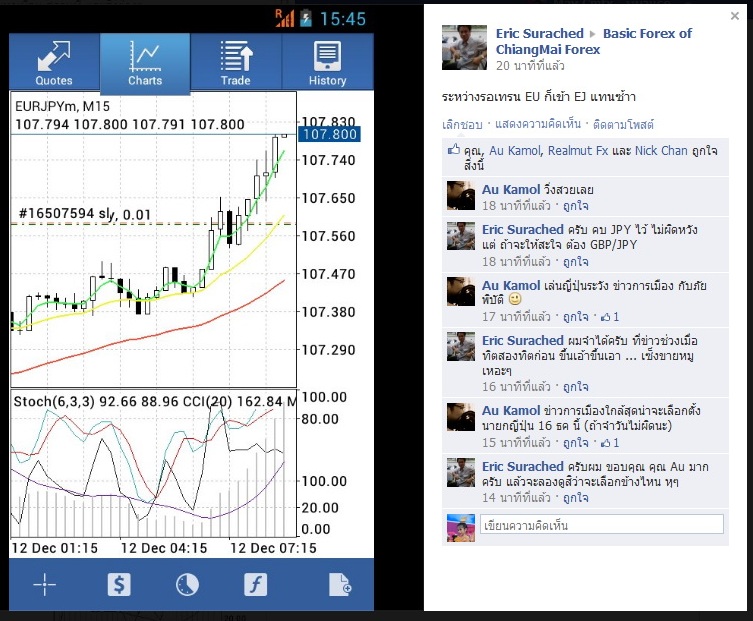Close the Facebook photo panel

(735, 16)
